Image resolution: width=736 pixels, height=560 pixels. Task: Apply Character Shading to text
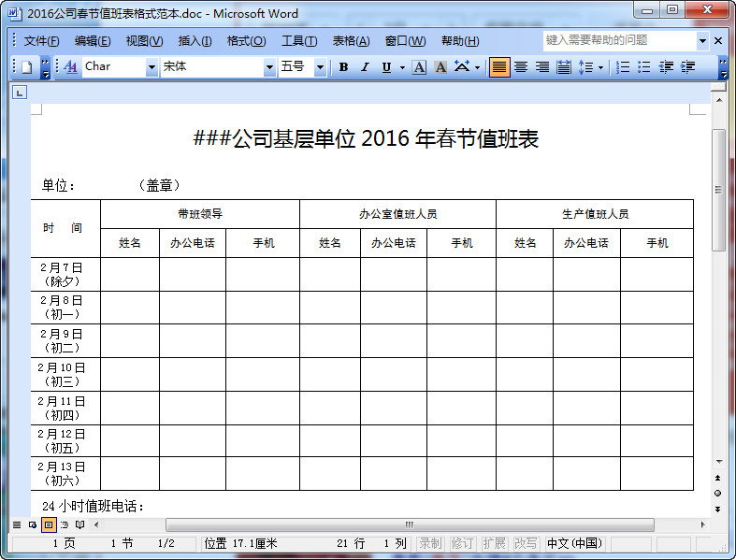click(440, 67)
